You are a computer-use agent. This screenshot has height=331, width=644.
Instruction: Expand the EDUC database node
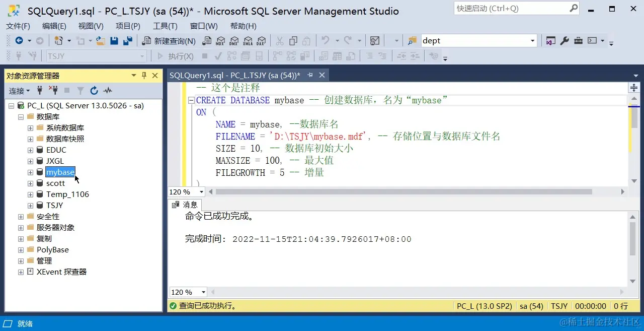pyautogui.click(x=31, y=150)
